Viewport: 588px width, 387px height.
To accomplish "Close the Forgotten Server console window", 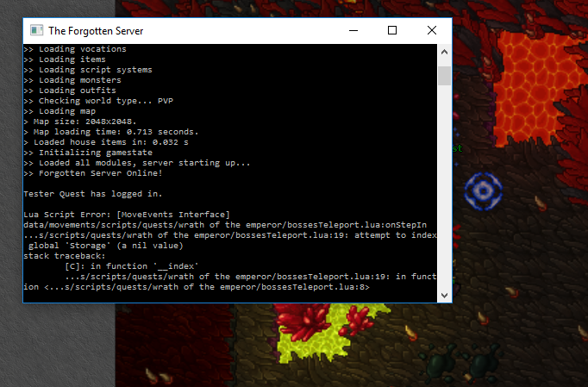I will tap(432, 30).
